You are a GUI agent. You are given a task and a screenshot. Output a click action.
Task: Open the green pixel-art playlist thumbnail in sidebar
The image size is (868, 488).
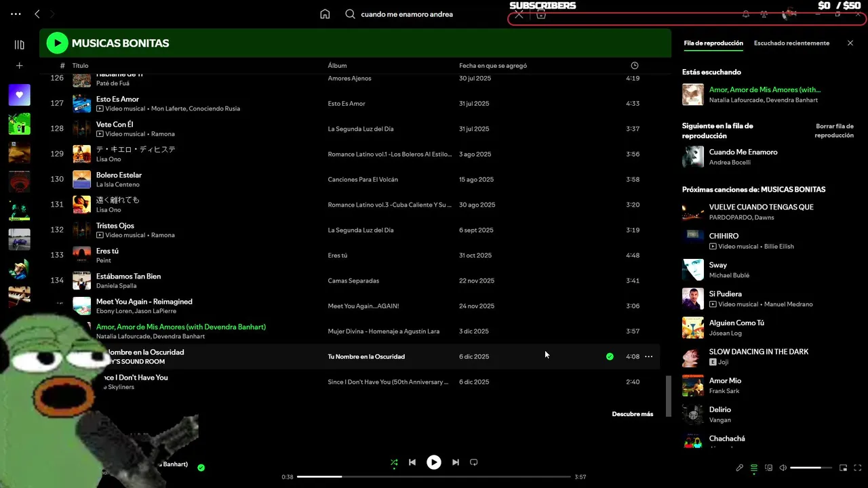click(x=19, y=124)
